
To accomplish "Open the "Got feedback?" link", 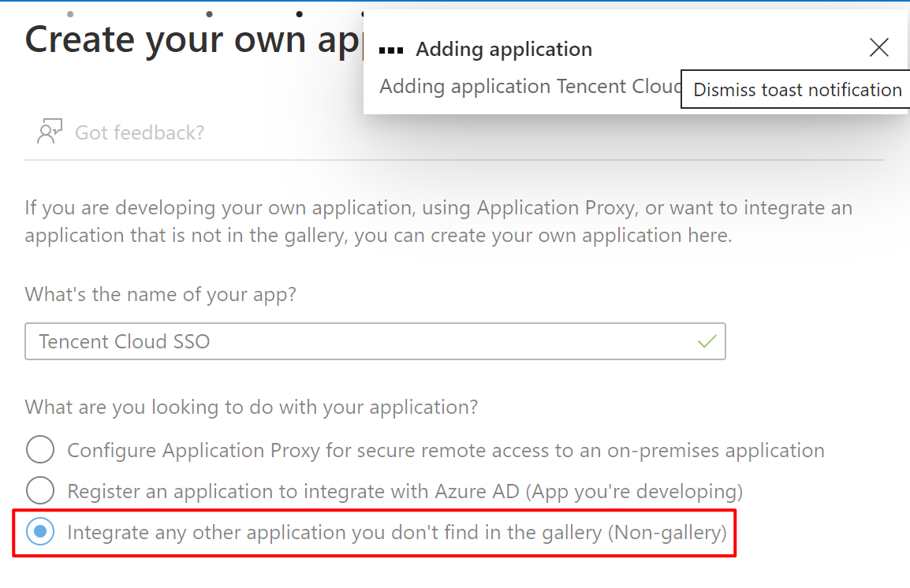I will (140, 132).
